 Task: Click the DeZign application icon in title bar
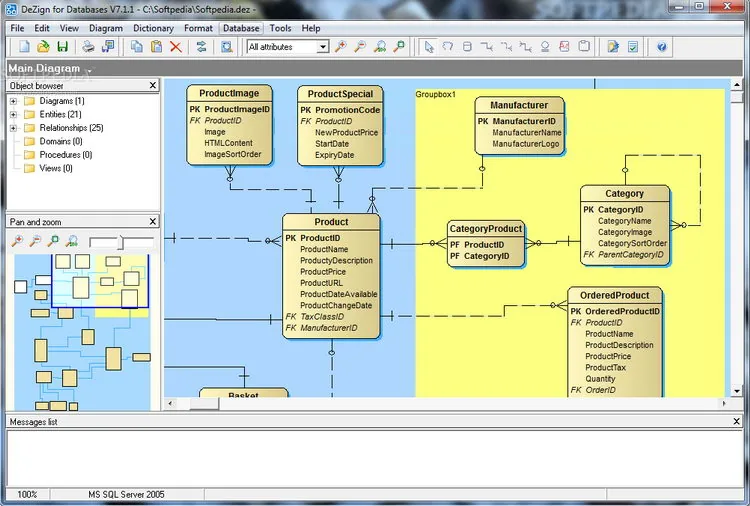pos(11,9)
